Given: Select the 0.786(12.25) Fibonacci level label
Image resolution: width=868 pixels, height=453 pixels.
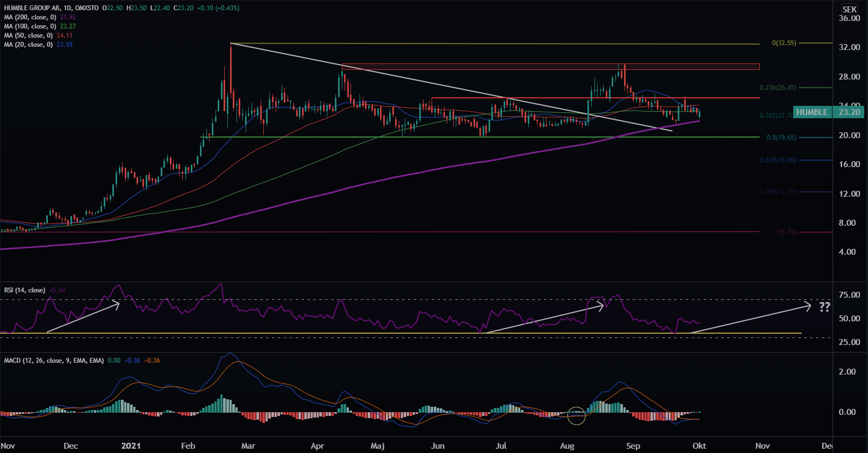Looking at the screenshot, I should [x=778, y=192].
